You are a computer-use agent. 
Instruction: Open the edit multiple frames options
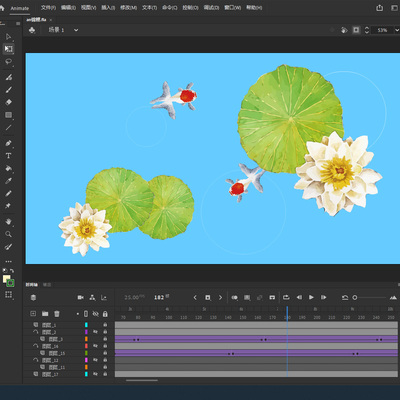(x=247, y=297)
